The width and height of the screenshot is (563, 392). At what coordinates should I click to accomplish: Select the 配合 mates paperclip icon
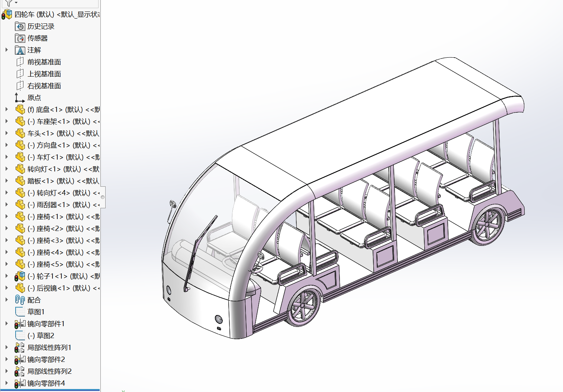pos(20,300)
